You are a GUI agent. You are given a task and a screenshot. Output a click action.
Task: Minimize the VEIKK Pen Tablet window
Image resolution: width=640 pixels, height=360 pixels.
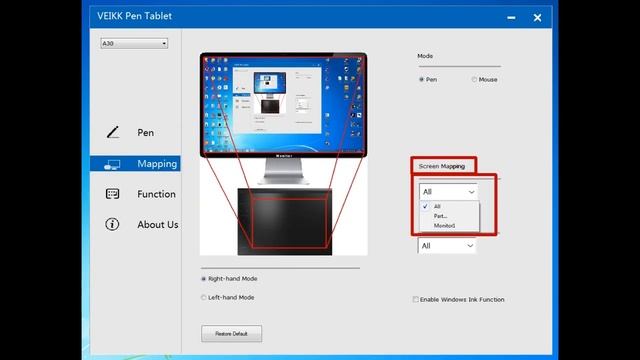pos(511,18)
